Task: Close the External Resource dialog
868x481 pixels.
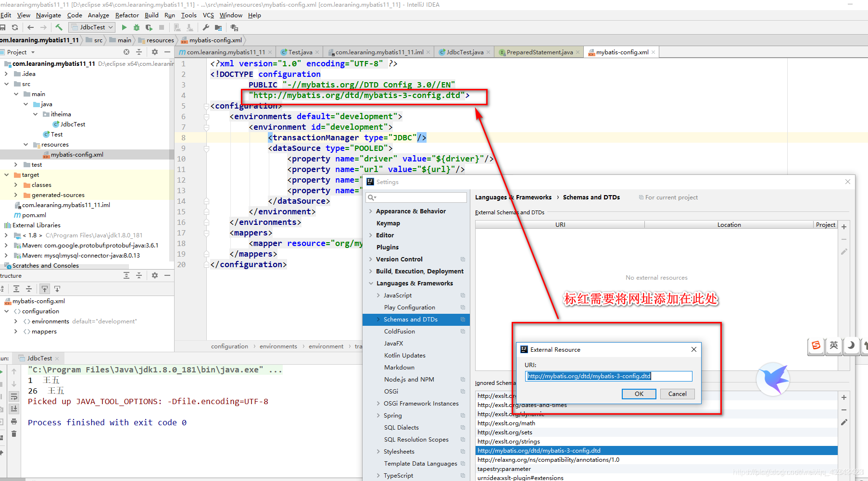Action: pyautogui.click(x=694, y=349)
